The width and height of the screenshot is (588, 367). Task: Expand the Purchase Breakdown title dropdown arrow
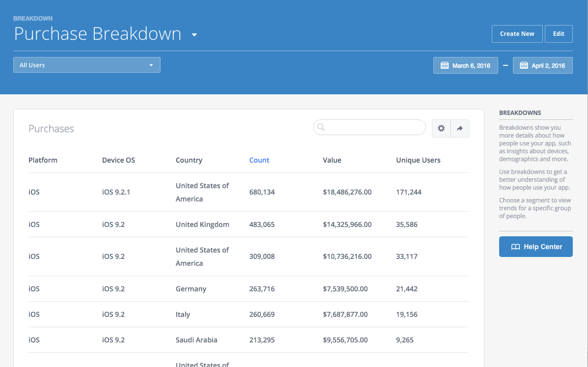[x=194, y=35]
